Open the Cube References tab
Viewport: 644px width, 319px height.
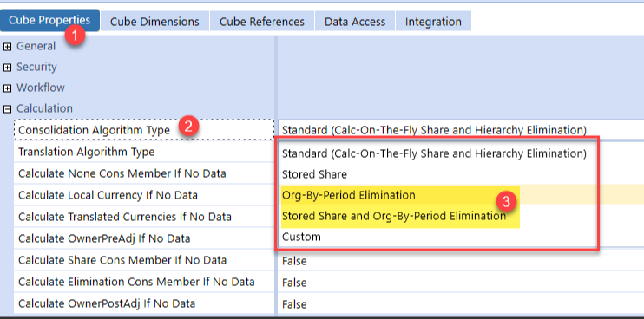pyautogui.click(x=262, y=22)
